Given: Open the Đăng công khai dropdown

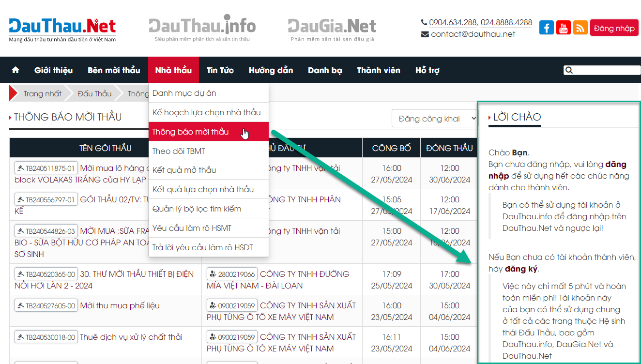Looking at the screenshot, I should [x=435, y=119].
